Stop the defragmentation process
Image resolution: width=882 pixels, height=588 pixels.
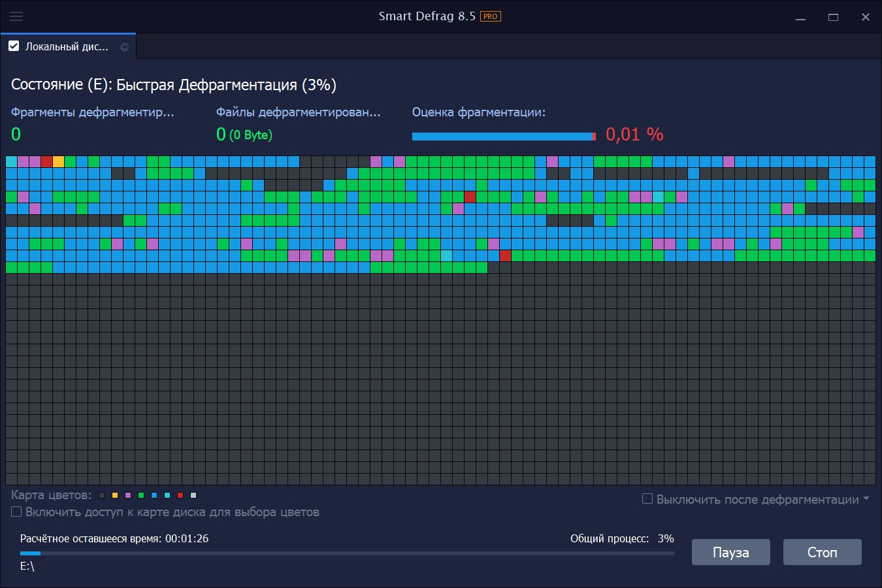(x=822, y=552)
